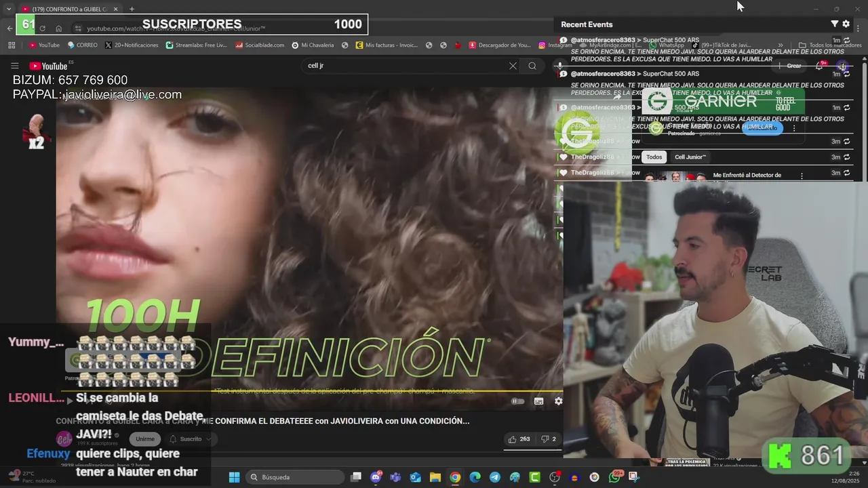Open the Windows Start menu
This screenshot has height=488, width=868.
coord(234,477)
